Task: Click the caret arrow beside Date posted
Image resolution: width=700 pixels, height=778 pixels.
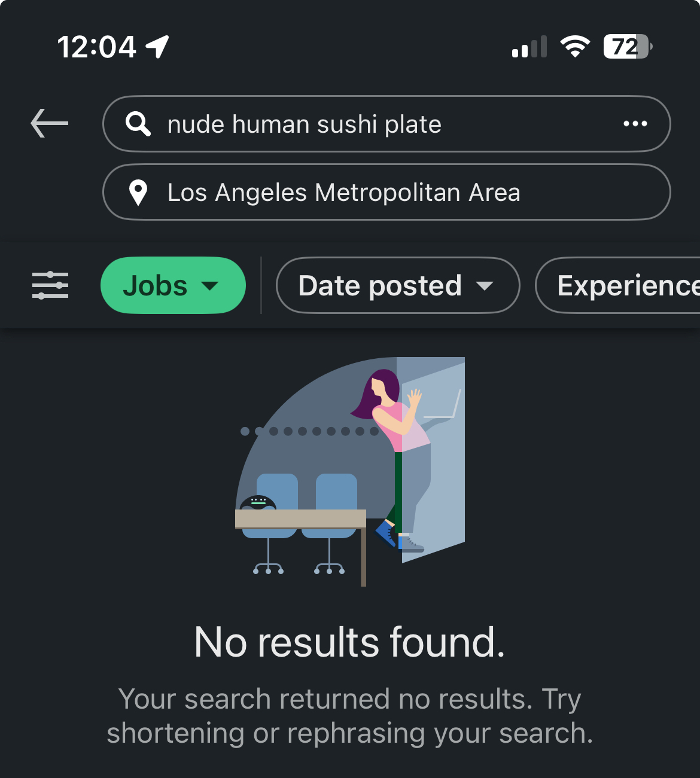Action: (485, 286)
